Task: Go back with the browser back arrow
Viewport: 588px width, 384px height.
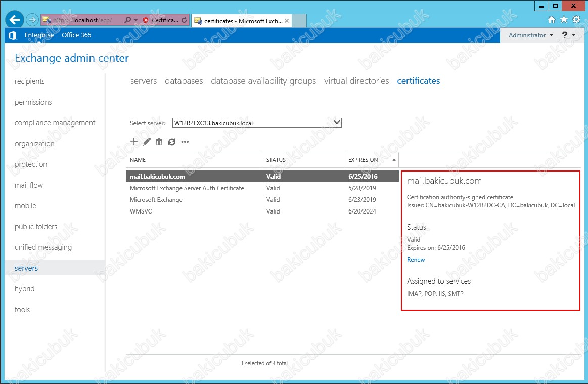Action: 15,20
